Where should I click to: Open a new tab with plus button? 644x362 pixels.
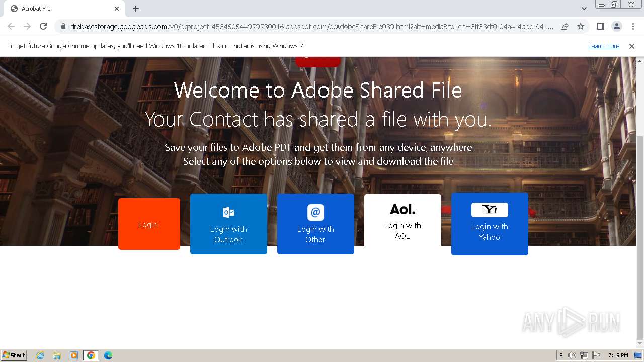click(136, 9)
